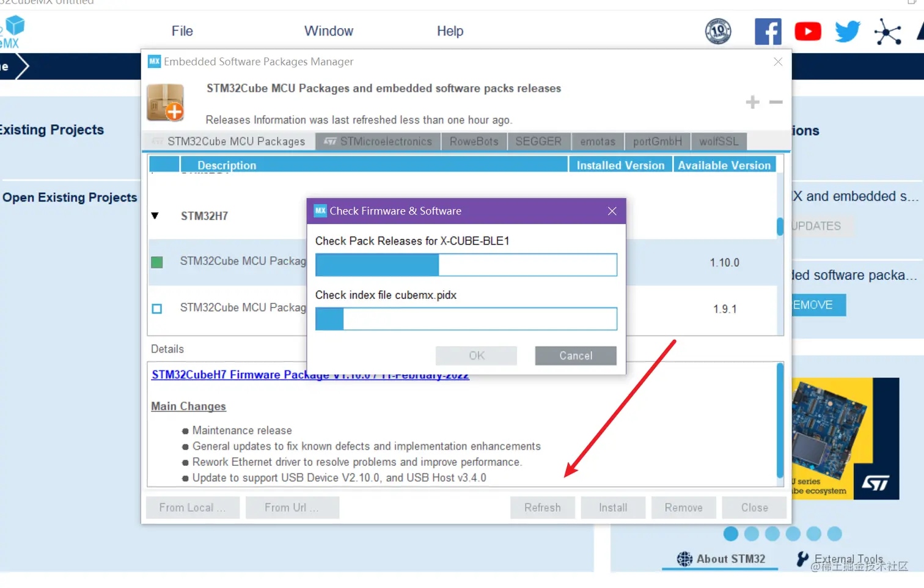Open the File menu
Image resolution: width=924 pixels, height=588 pixels.
182,31
